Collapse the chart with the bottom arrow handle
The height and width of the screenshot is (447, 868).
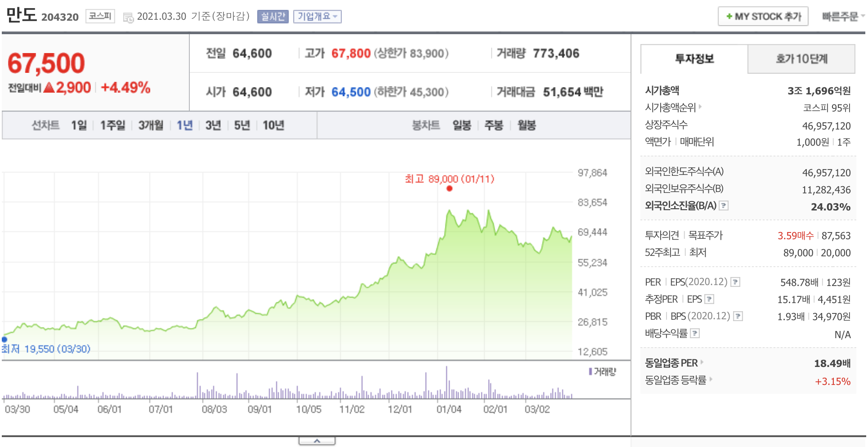tap(317, 441)
